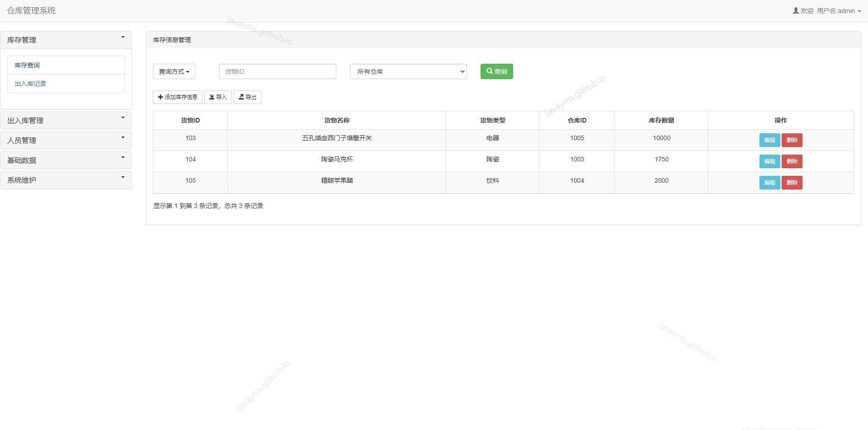The width and height of the screenshot is (868, 430).
Task: Expand the 出入库管理 sidebar section
Action: [x=66, y=120]
